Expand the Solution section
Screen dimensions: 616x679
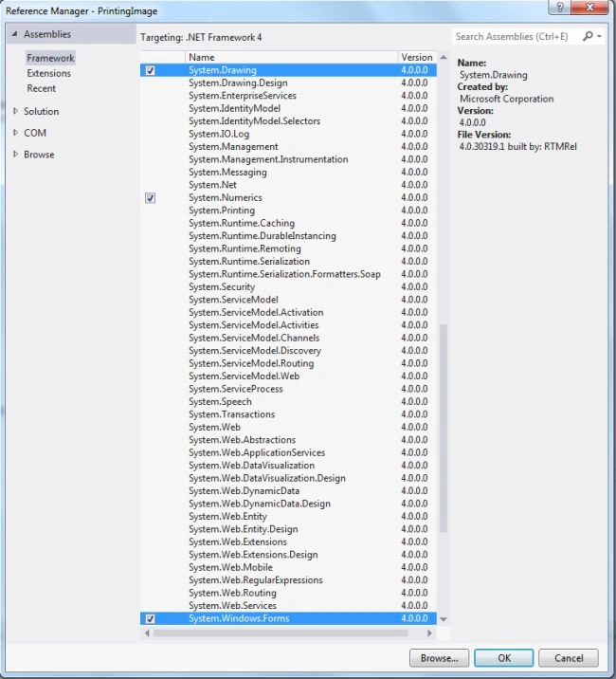15,111
